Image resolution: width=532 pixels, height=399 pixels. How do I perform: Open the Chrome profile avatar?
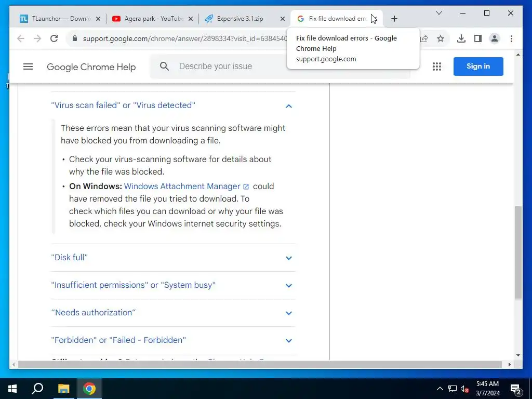tap(495, 38)
